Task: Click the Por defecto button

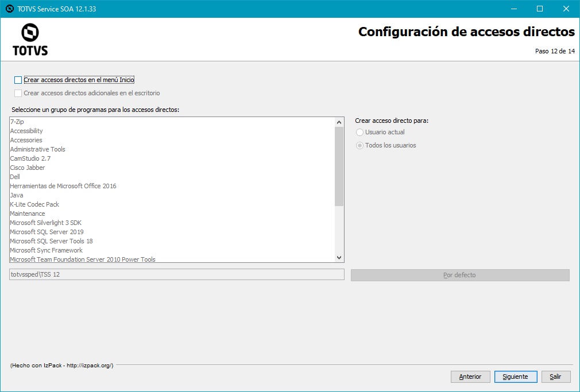Action: [460, 275]
